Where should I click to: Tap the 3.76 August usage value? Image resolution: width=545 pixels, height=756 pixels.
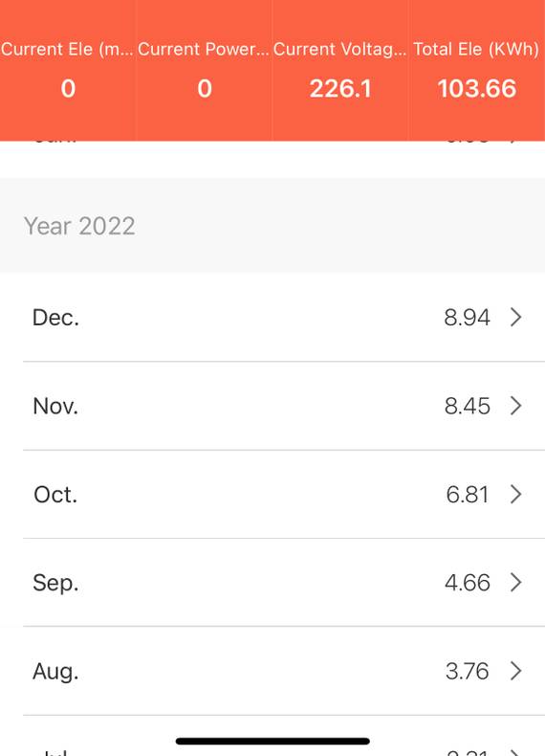click(467, 671)
